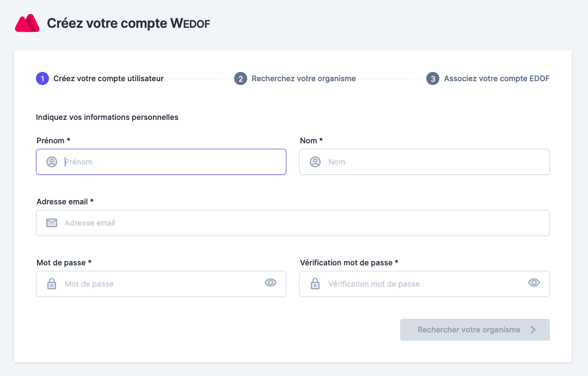
Task: Toggle visibility of Vérification mot de passe
Action: 534,282
